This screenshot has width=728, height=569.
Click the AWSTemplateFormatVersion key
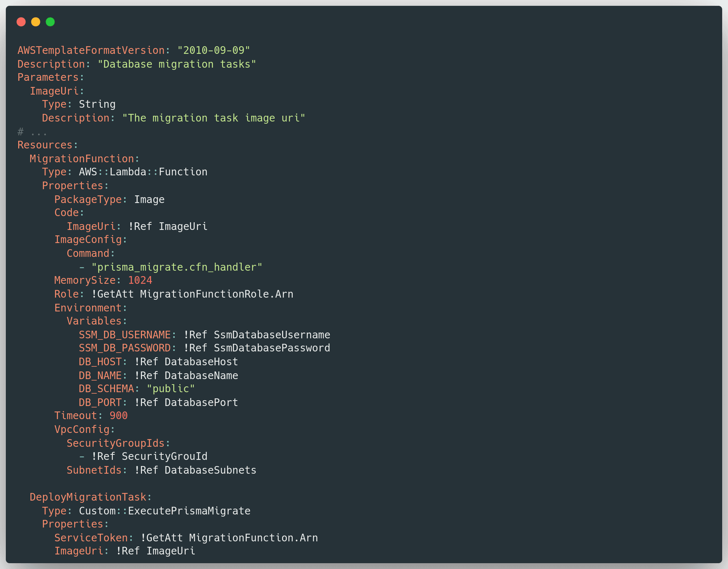(91, 50)
